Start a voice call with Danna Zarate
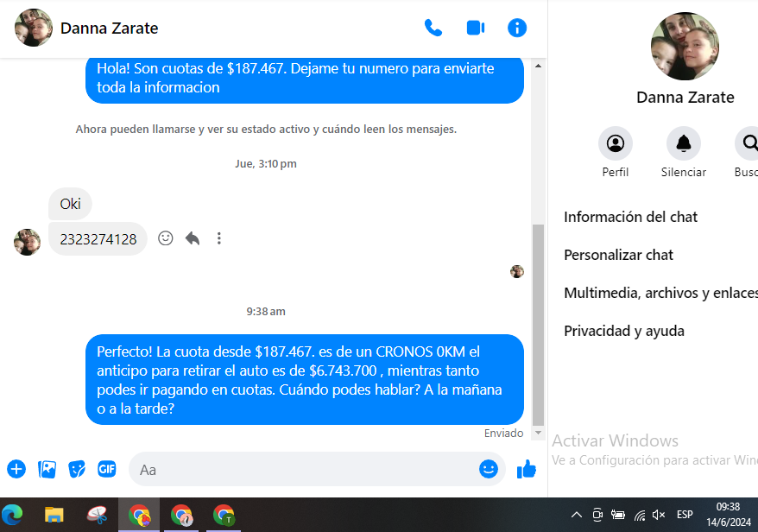The width and height of the screenshot is (758, 532). click(433, 28)
